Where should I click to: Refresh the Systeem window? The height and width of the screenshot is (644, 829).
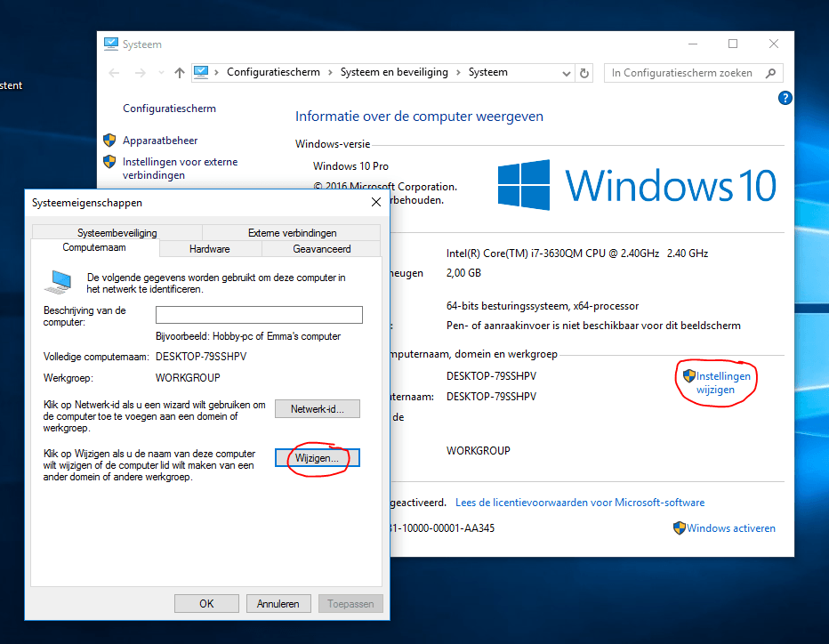[x=584, y=73]
